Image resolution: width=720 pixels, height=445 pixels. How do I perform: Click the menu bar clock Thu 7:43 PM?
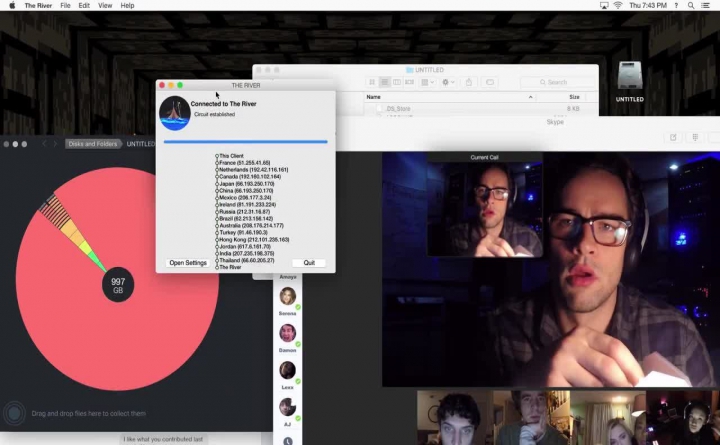tap(648, 6)
